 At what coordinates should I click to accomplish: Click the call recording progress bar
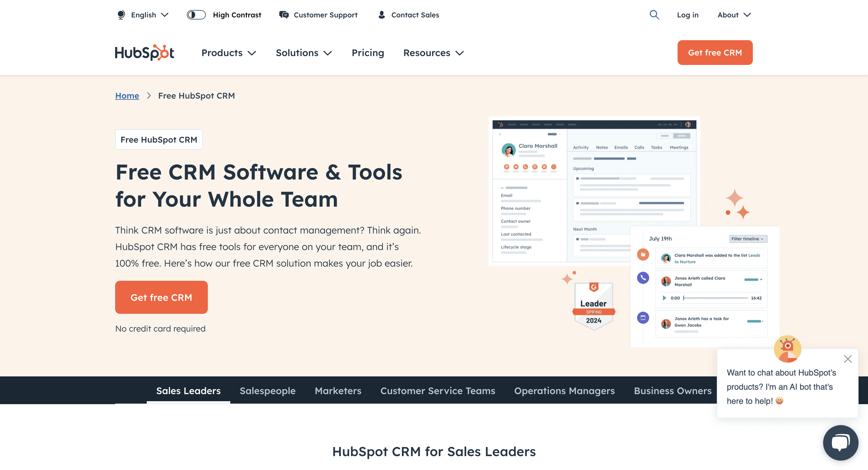point(715,298)
